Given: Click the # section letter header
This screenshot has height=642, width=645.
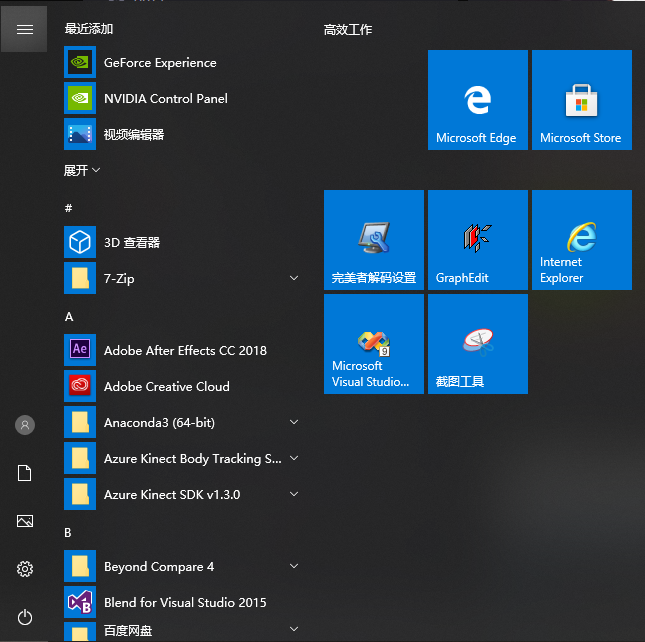Looking at the screenshot, I should [x=68, y=208].
